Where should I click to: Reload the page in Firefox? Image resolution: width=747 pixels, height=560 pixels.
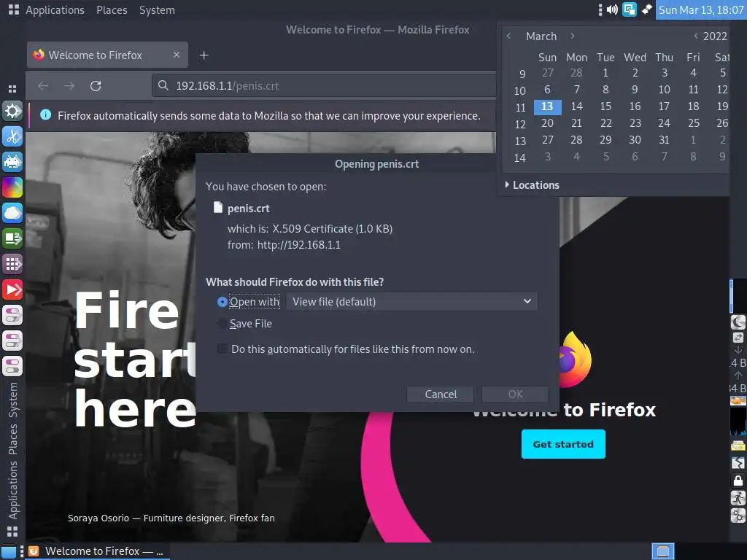(96, 86)
